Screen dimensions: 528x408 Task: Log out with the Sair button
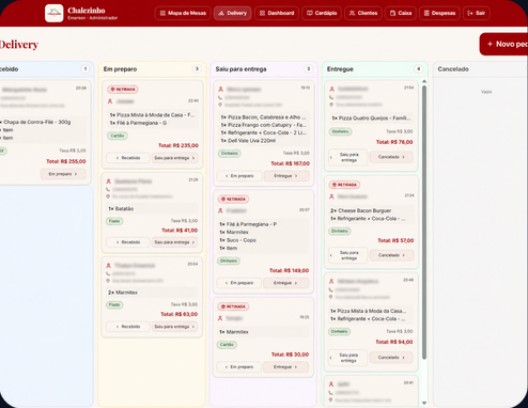click(476, 13)
